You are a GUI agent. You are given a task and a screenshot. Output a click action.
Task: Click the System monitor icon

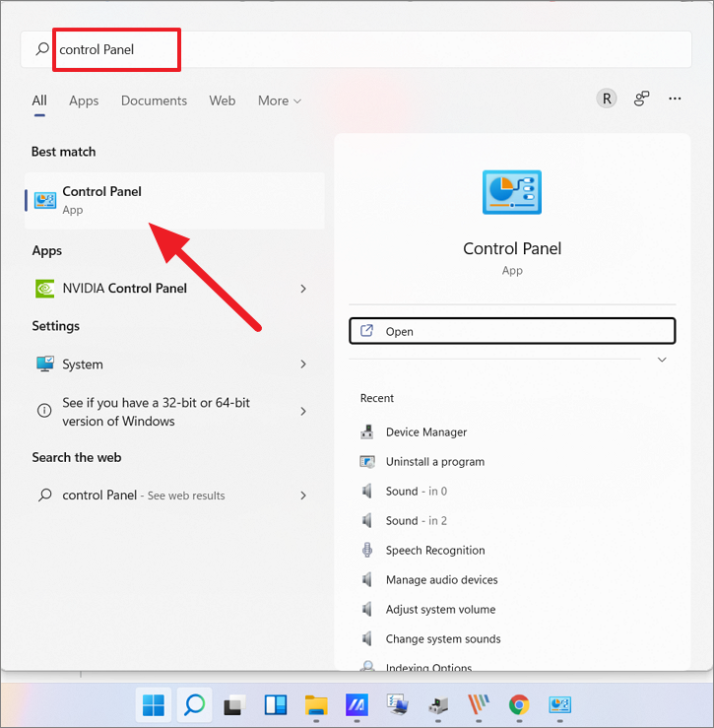pos(45,364)
